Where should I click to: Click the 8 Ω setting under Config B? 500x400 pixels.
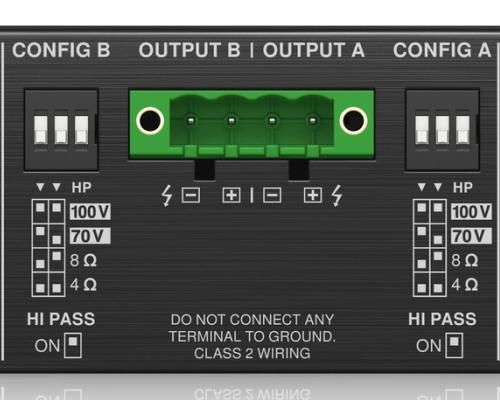(x=83, y=260)
